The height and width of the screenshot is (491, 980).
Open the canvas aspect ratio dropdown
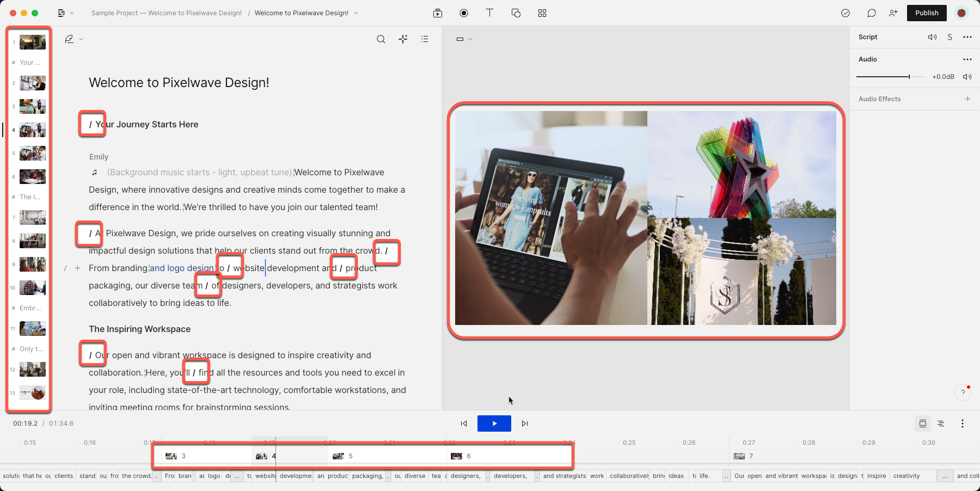coord(464,39)
